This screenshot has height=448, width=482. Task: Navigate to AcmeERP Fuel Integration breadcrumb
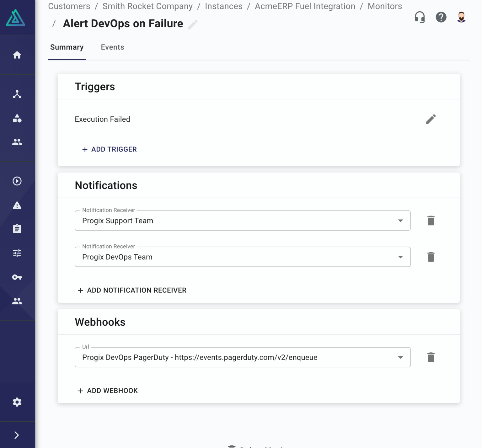point(305,6)
